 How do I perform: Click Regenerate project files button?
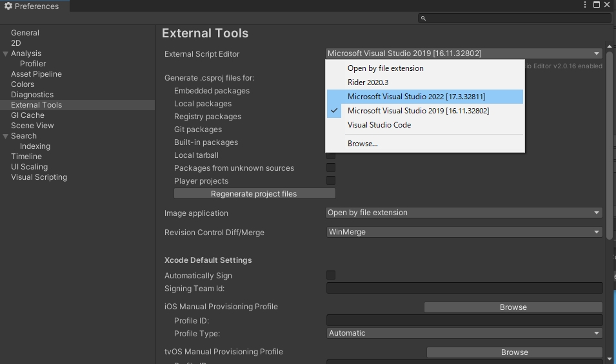[x=255, y=194]
